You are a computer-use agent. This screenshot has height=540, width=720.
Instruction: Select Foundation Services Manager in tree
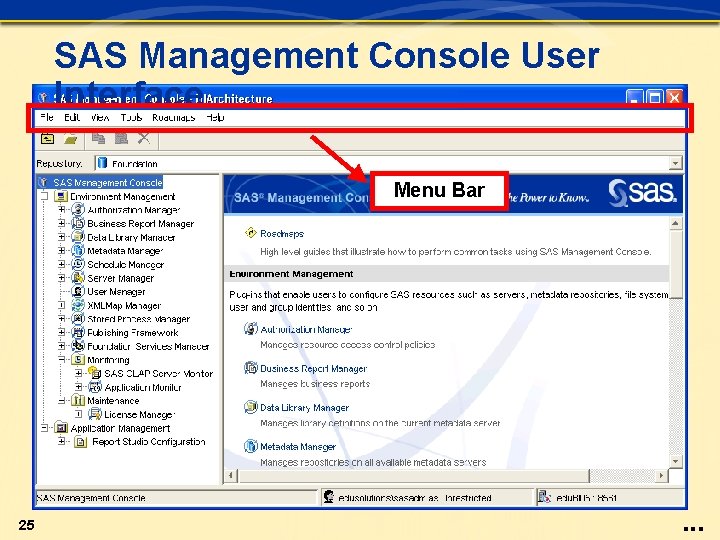(148, 346)
